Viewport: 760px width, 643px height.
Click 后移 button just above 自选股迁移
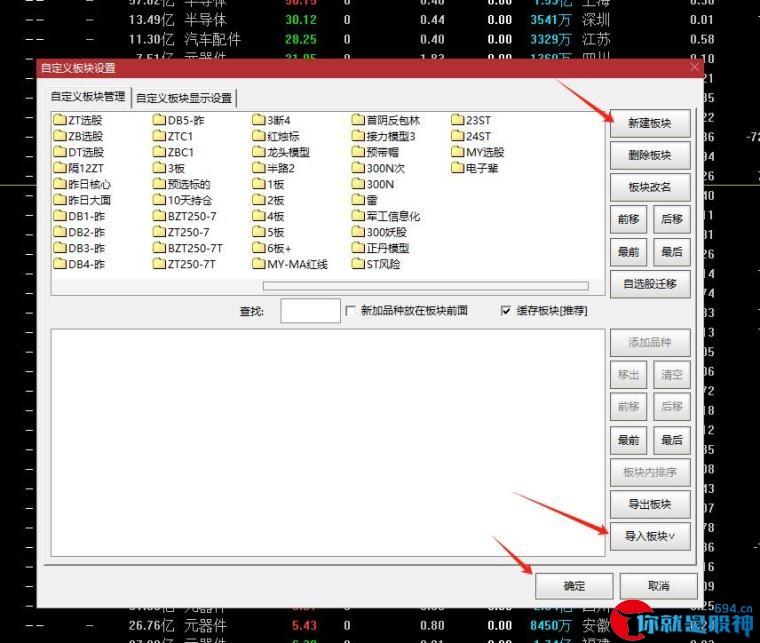(672, 220)
